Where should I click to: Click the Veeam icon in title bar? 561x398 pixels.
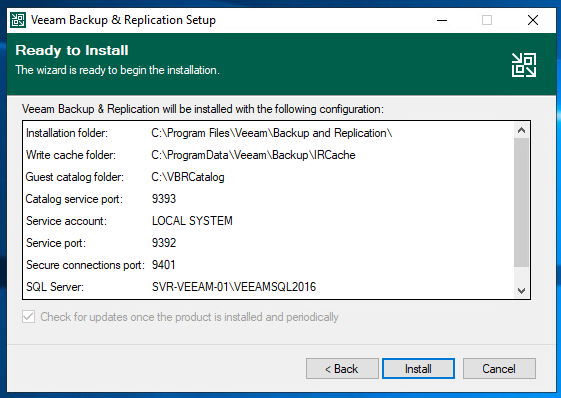coord(18,20)
